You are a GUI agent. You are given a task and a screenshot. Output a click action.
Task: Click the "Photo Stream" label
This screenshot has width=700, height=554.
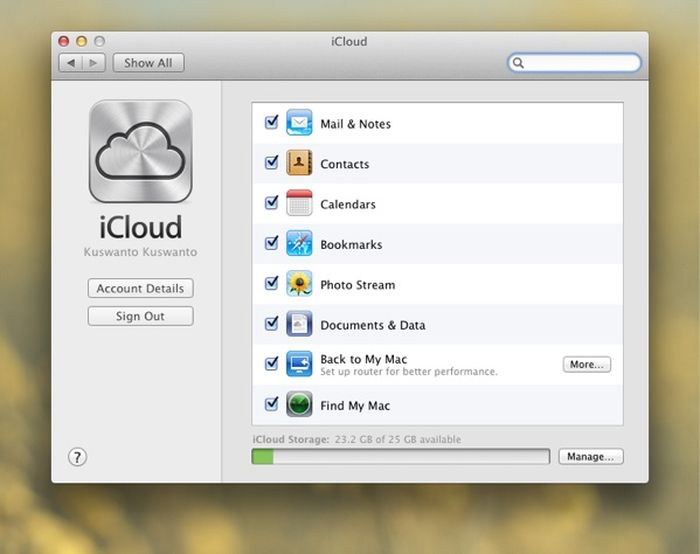pos(358,285)
